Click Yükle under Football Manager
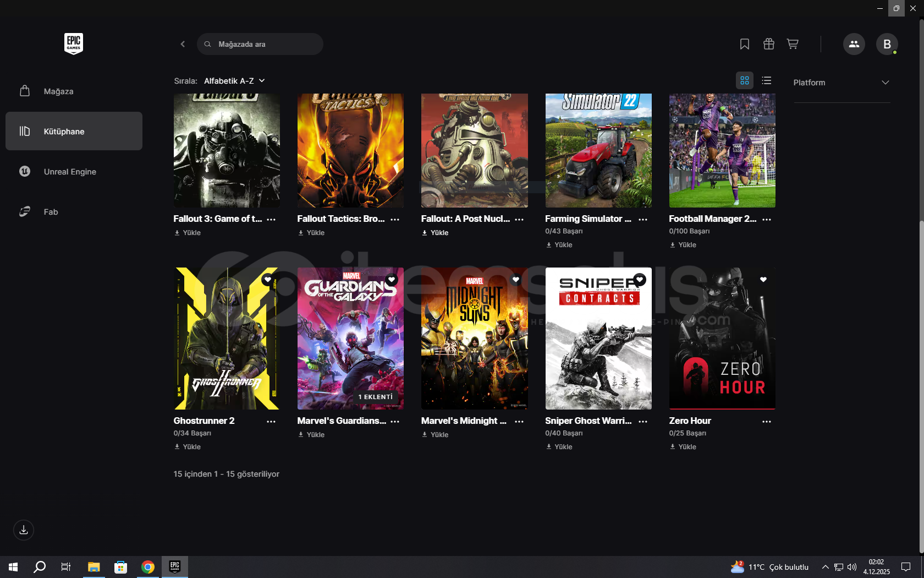 (x=683, y=245)
